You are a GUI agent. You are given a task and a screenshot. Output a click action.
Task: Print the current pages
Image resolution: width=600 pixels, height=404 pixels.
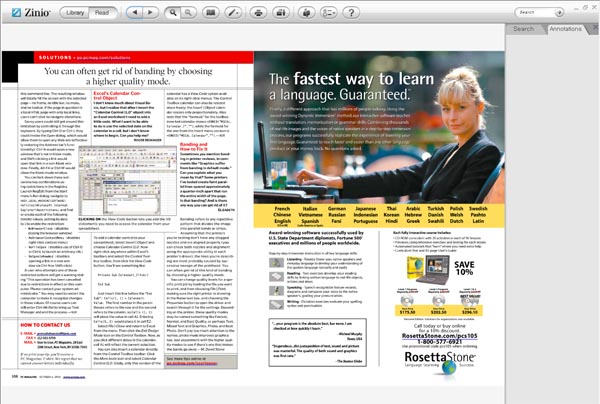258,13
